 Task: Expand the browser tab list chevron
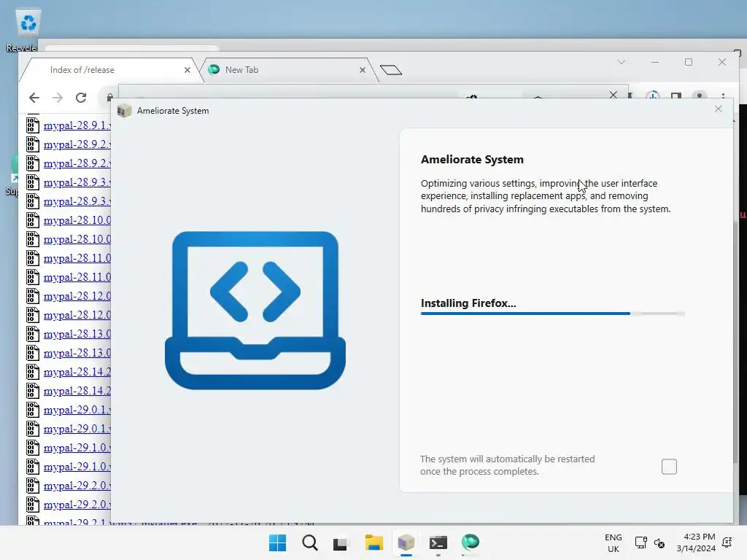pos(622,62)
